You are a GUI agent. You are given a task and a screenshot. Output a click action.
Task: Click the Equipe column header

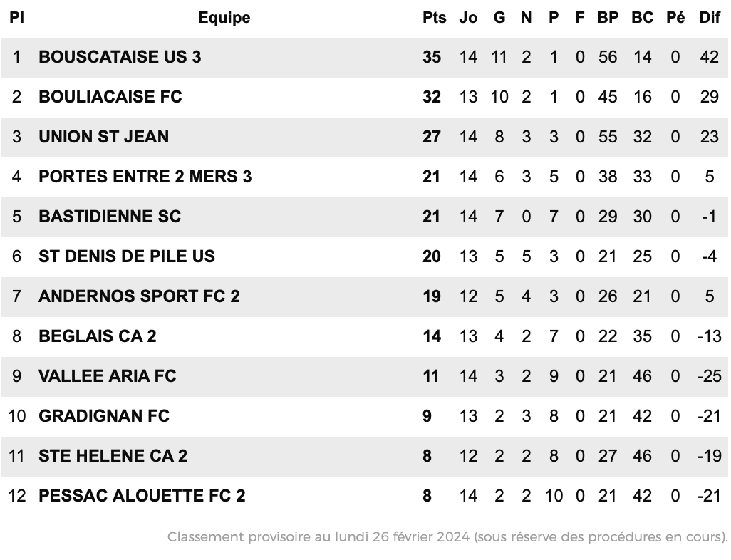coord(224,18)
